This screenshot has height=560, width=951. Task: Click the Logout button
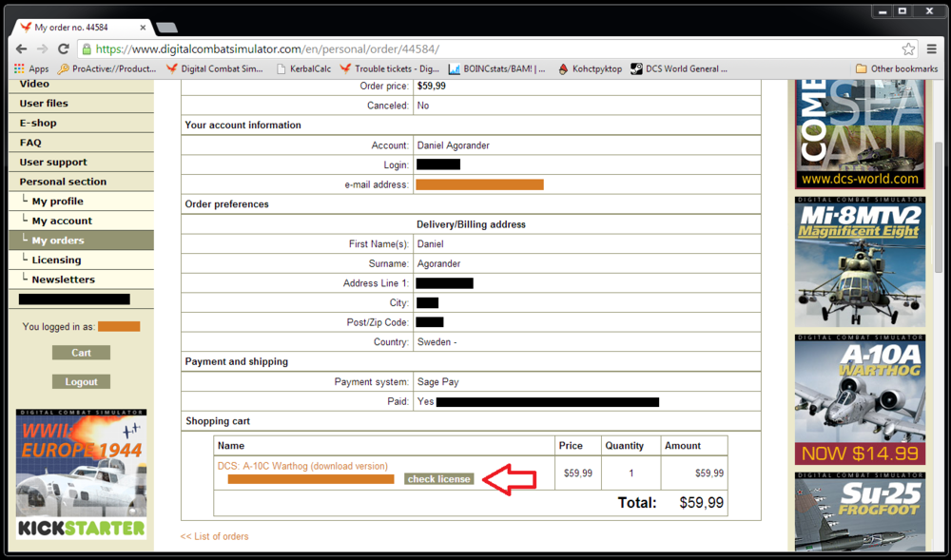click(81, 382)
